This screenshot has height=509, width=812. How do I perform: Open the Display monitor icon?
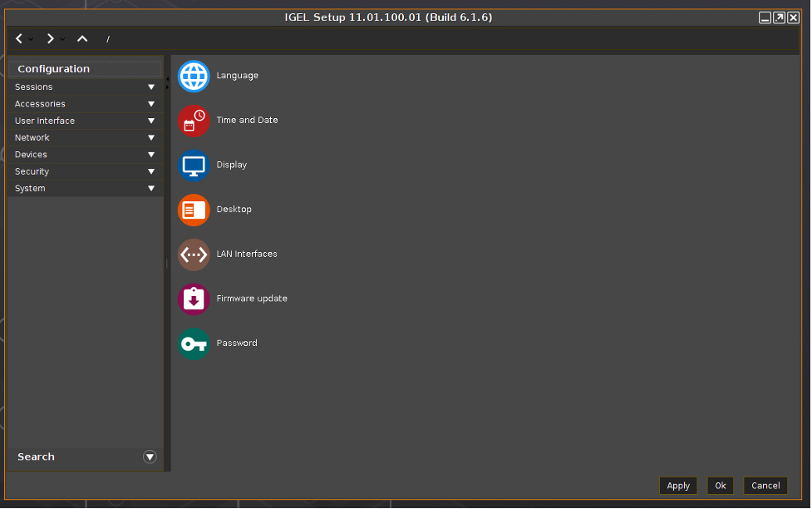tap(194, 166)
